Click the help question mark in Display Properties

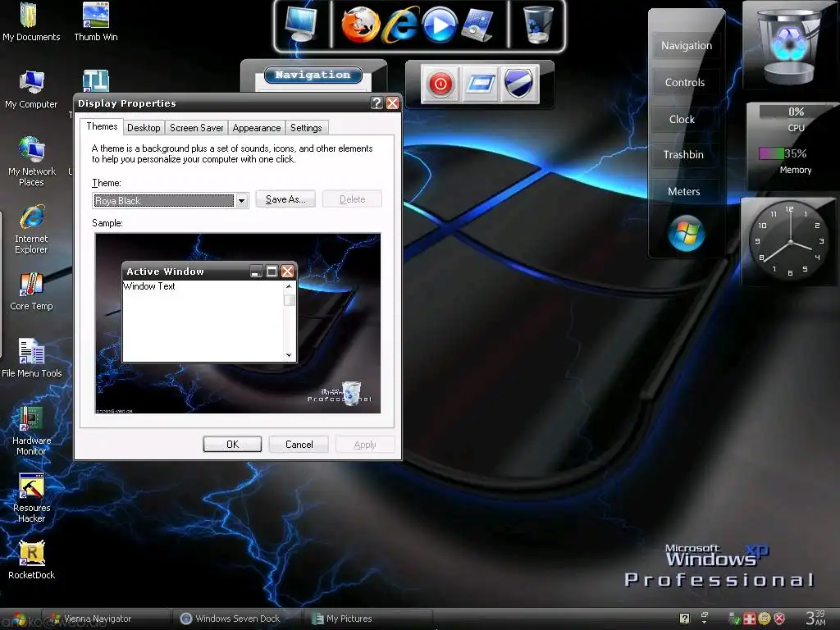(377, 103)
